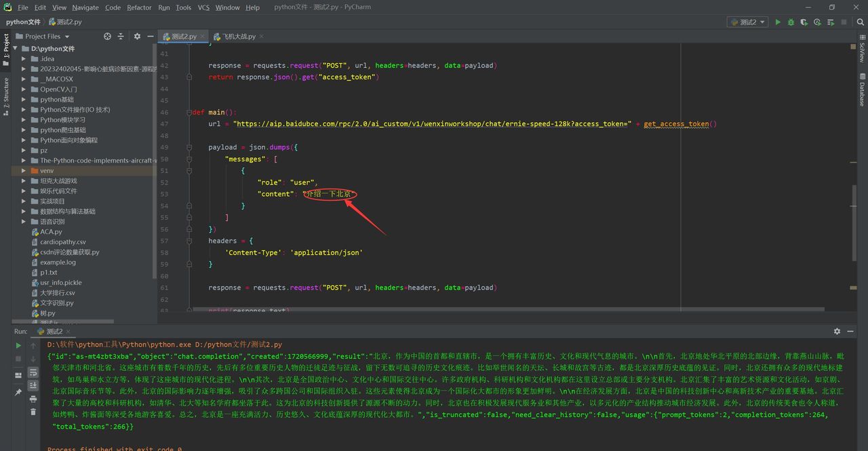The width and height of the screenshot is (868, 451).
Task: Select example.log in the project tree
Action: coord(58,262)
